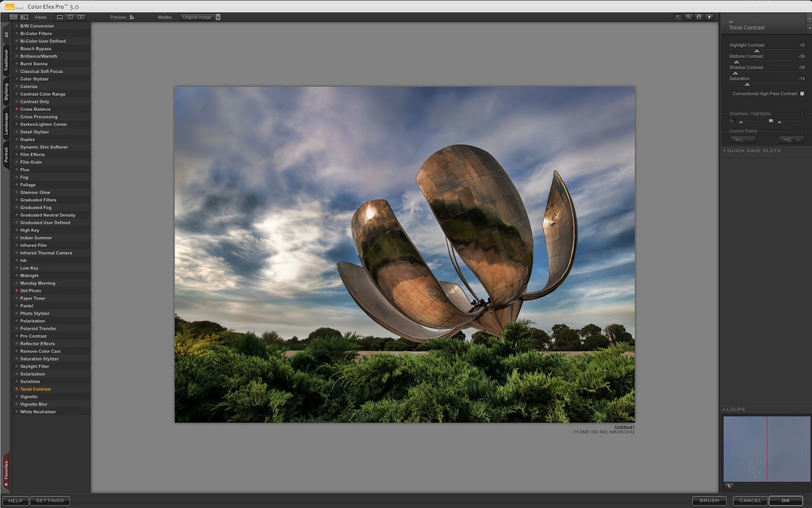Toggle favorite star for Old Photo
Image resolution: width=812 pixels, height=508 pixels.
click(17, 291)
